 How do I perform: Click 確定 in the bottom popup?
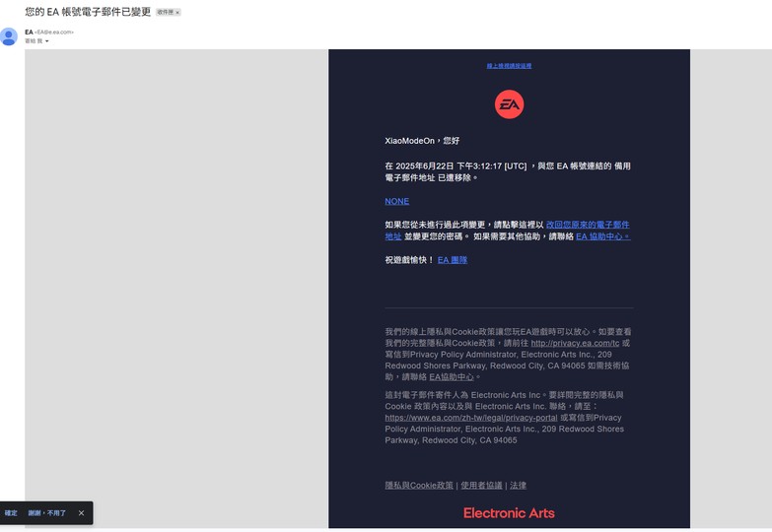click(x=11, y=513)
